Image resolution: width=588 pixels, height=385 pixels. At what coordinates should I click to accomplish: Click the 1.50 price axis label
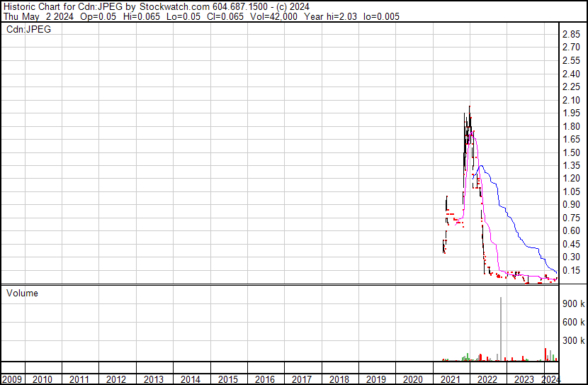pos(571,152)
